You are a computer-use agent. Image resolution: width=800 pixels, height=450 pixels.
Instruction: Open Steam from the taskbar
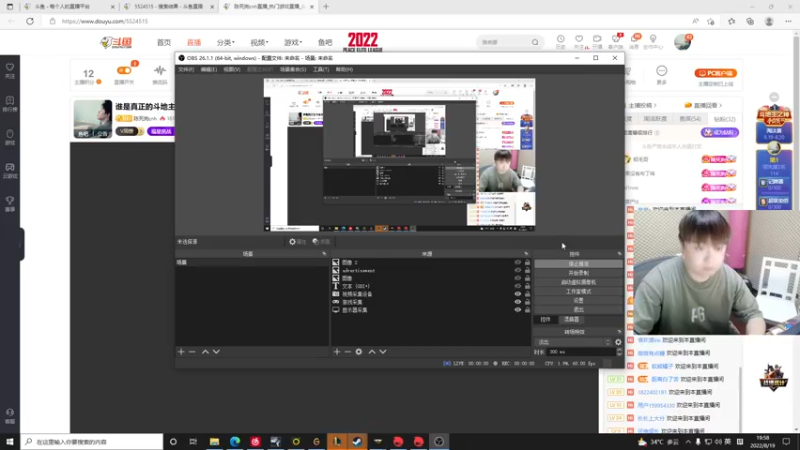click(357, 441)
